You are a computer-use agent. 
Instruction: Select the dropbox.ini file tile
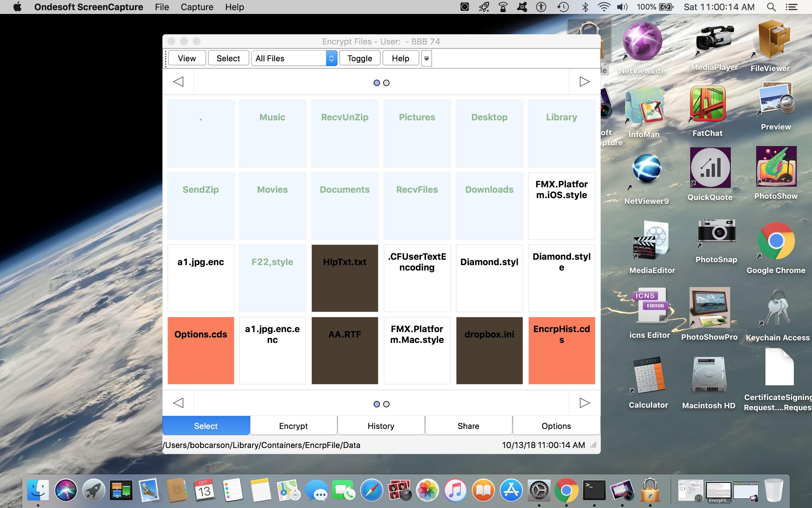point(489,351)
